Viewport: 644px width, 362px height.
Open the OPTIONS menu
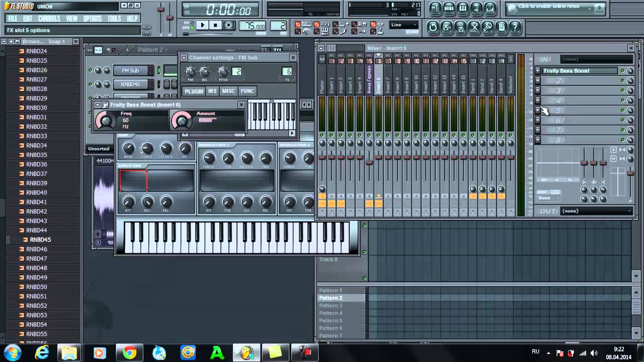pyautogui.click(x=92, y=19)
